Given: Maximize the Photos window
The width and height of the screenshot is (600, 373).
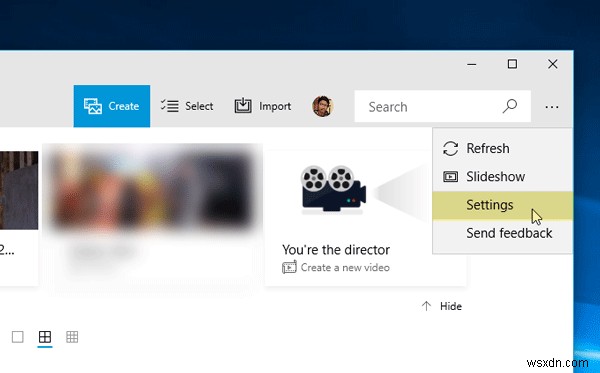Looking at the screenshot, I should (512, 64).
